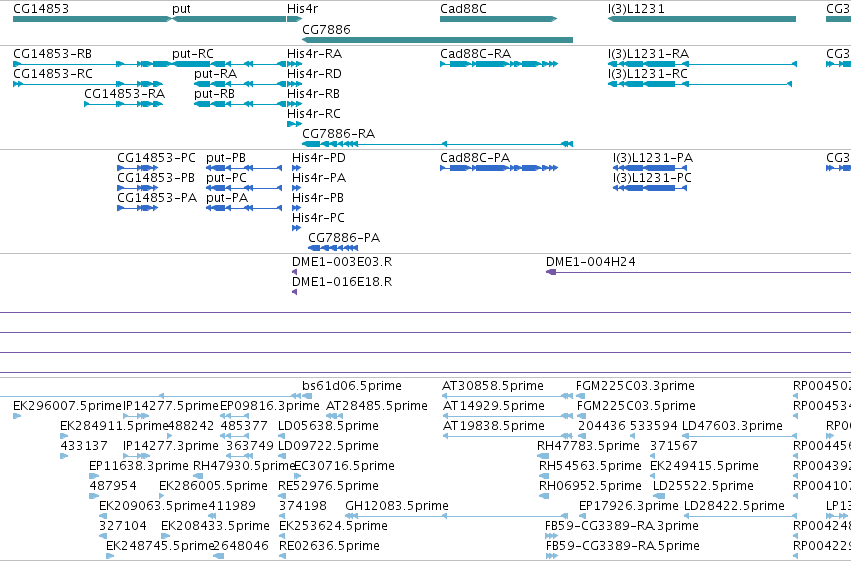The image size is (851, 561).
Task: Click protein put-PC
Action: (226, 178)
